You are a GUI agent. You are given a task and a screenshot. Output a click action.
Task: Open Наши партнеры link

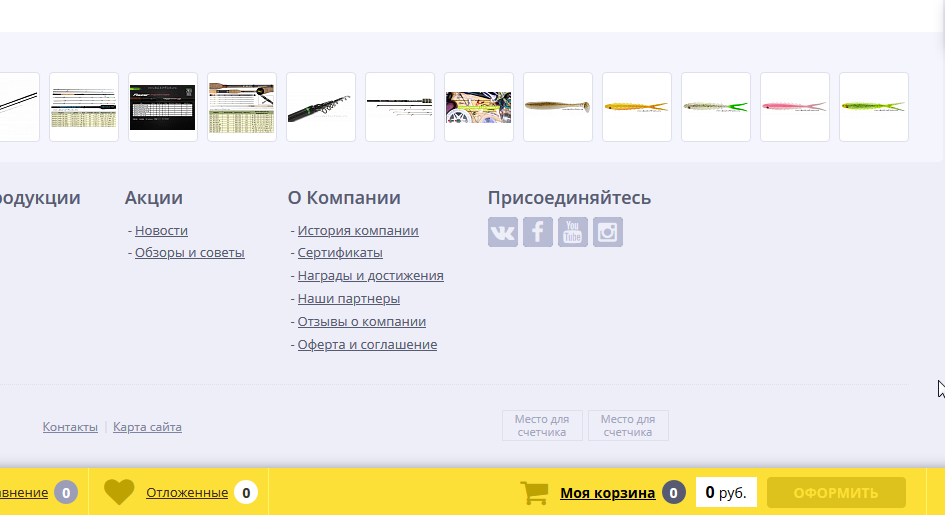tap(349, 299)
